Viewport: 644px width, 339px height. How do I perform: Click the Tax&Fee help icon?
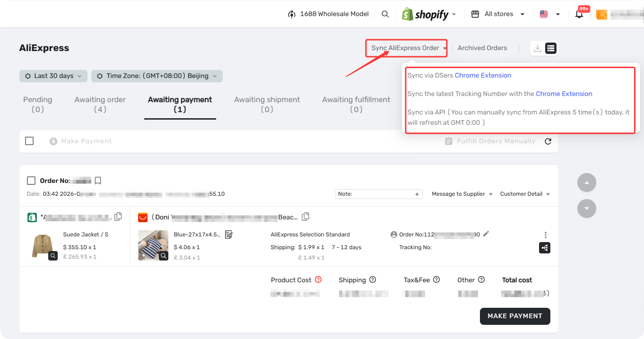[436, 279]
